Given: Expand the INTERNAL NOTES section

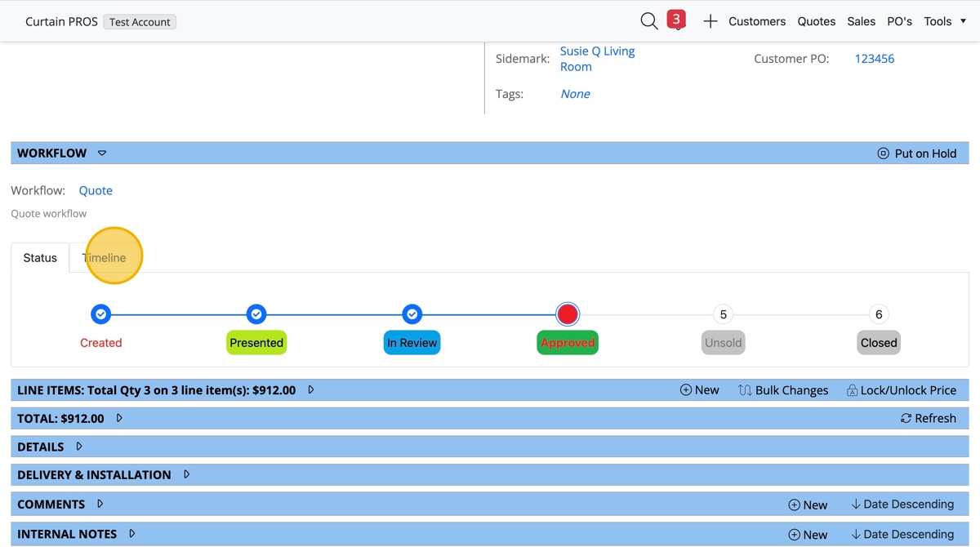Looking at the screenshot, I should (132, 534).
